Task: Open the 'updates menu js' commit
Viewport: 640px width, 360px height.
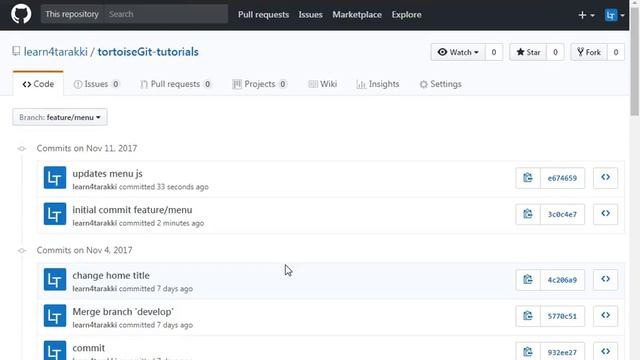Action: pos(107,173)
